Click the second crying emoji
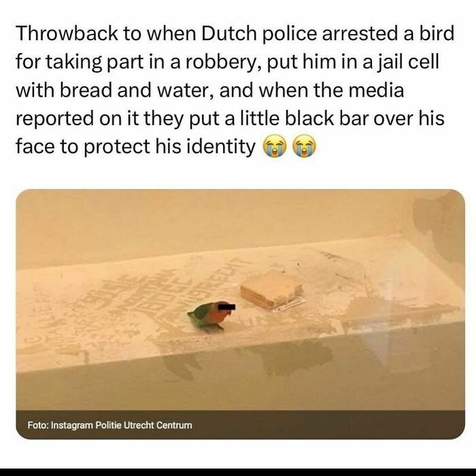Screen dimensions: 476x476 pos(304,147)
